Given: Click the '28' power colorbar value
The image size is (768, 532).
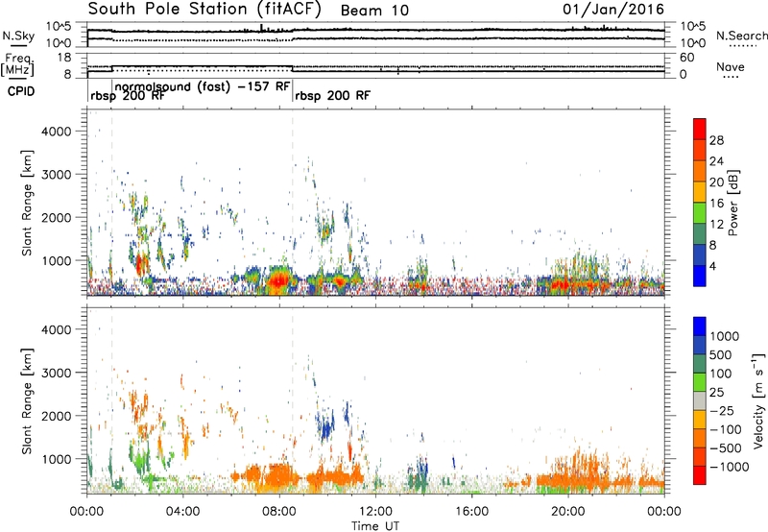Looking at the screenshot, I should point(716,140).
